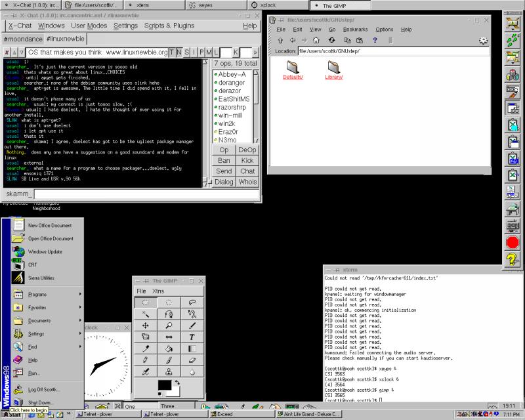The height and width of the screenshot is (420, 525).
Task: Toggle the N channel mode flag
Action: [179, 52]
